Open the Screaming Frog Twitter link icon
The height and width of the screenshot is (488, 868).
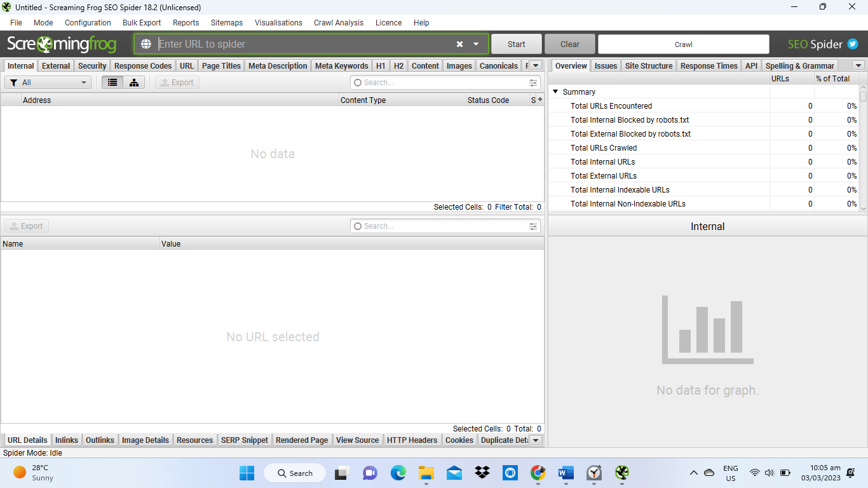tap(853, 44)
